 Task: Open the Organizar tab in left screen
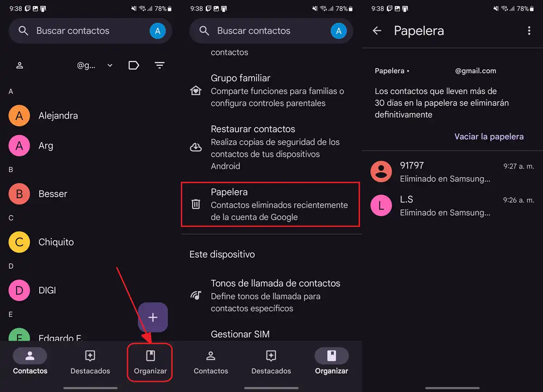pyautogui.click(x=150, y=362)
